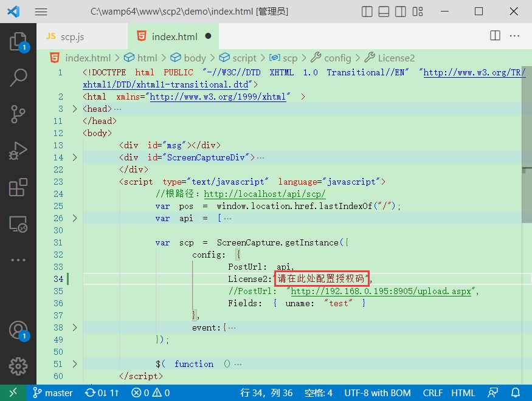This screenshot has height=401, width=532.
Task: Open Manage gear settings icon
Action: point(18,366)
